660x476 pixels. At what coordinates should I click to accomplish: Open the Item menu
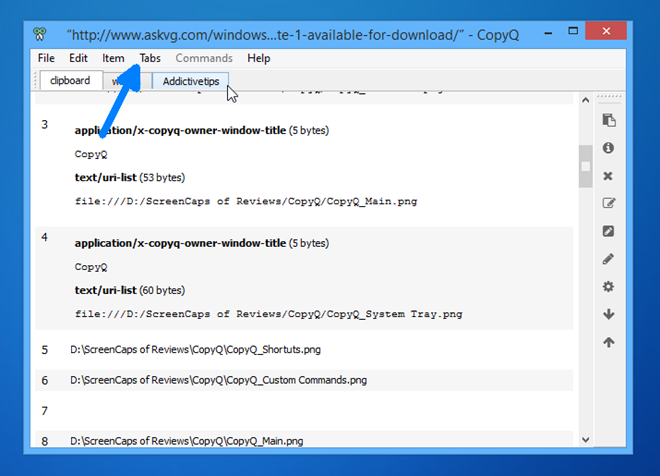click(113, 58)
